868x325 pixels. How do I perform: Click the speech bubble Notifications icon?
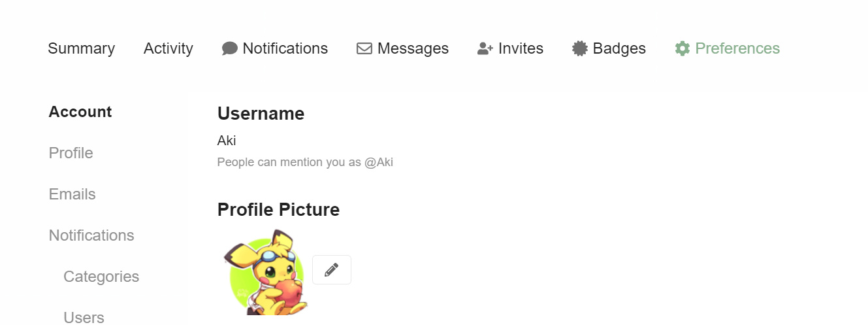point(230,48)
